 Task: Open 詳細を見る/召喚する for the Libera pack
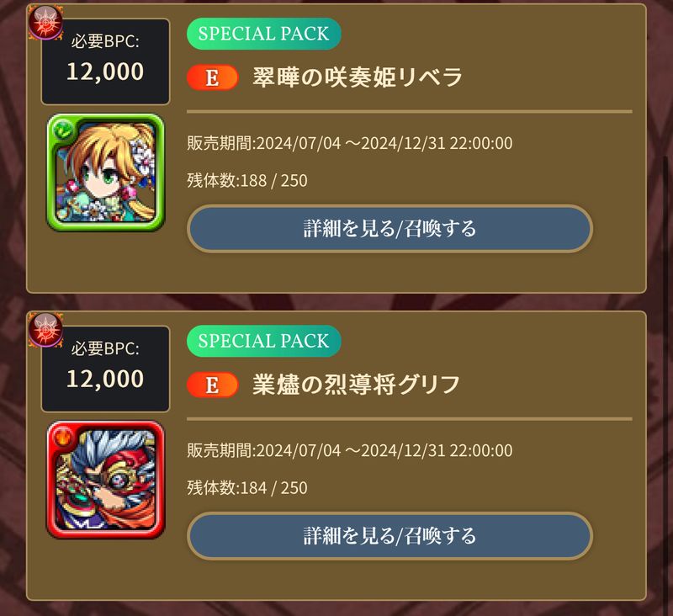(389, 228)
